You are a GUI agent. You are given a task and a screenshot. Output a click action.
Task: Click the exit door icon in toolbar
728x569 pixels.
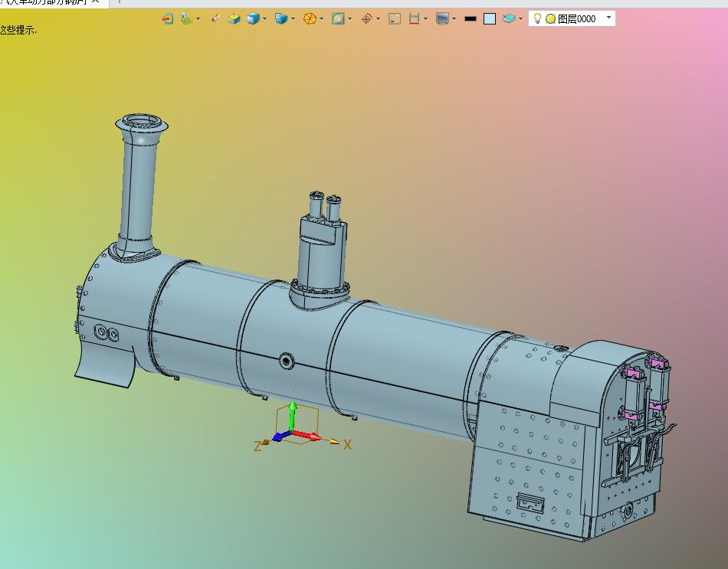[167, 18]
